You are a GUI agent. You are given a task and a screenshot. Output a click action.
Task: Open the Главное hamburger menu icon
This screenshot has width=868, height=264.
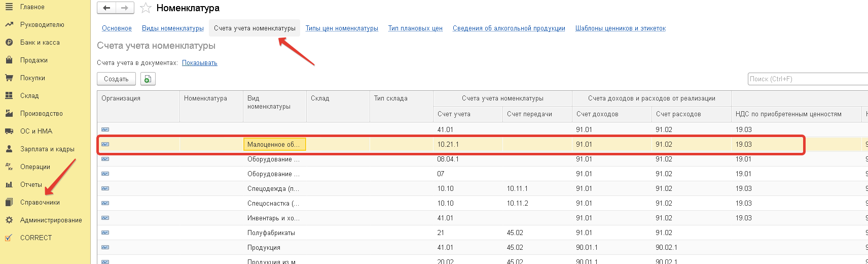[9, 7]
